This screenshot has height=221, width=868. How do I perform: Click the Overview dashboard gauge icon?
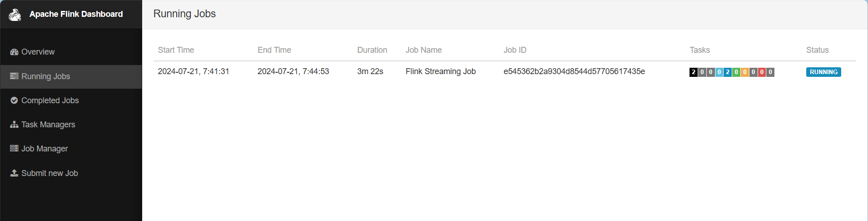14,52
